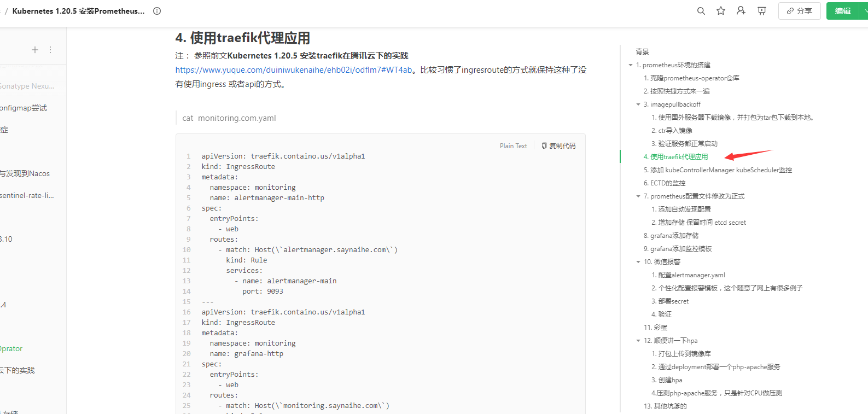Image resolution: width=868 pixels, height=414 pixels.
Task: Go to 3. 部署secret outline entry
Action: (670, 301)
